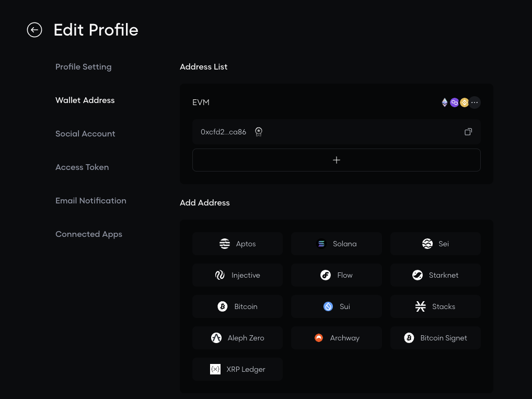Viewport: 532px width, 399px height.
Task: Click the EVM label
Action: point(201,102)
